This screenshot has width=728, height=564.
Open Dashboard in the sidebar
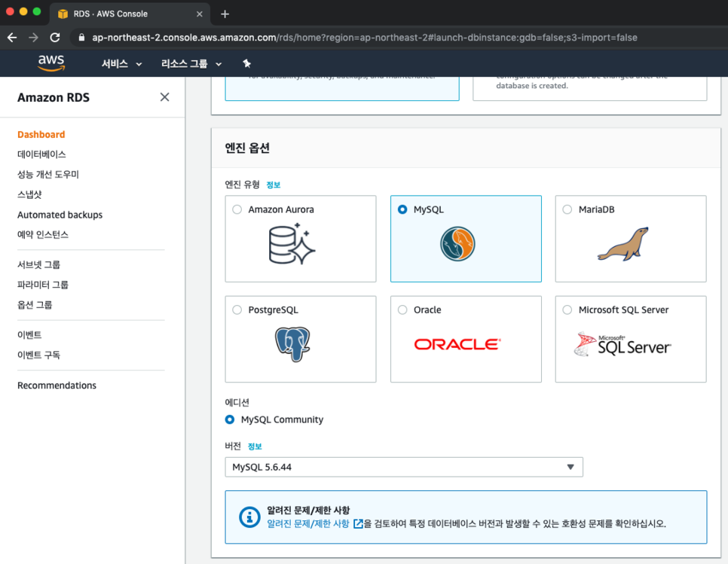pyautogui.click(x=41, y=135)
